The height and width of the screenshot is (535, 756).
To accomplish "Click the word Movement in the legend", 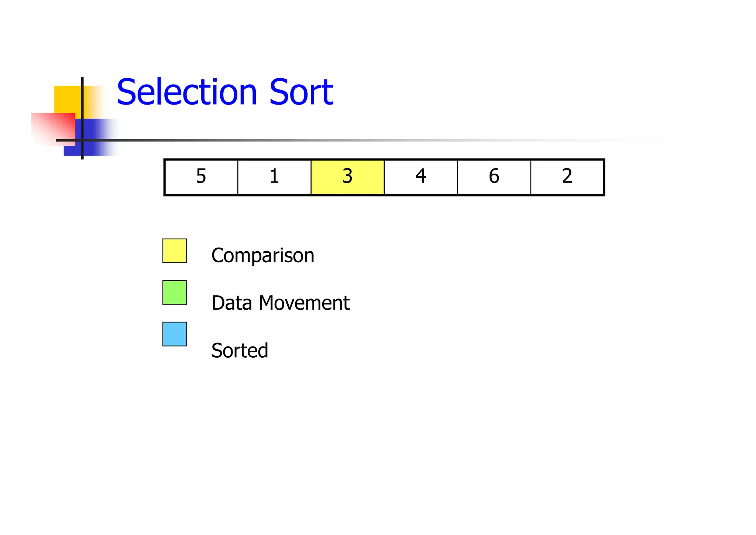I will (x=304, y=303).
